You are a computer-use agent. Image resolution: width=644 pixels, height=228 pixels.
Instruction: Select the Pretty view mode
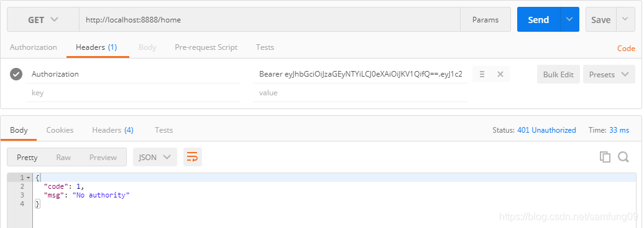click(x=27, y=157)
